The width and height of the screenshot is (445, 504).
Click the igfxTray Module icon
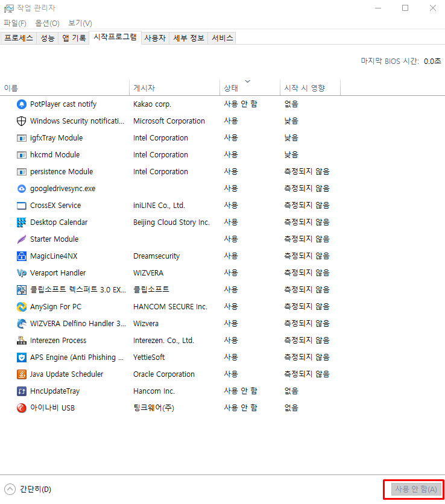[22, 138]
